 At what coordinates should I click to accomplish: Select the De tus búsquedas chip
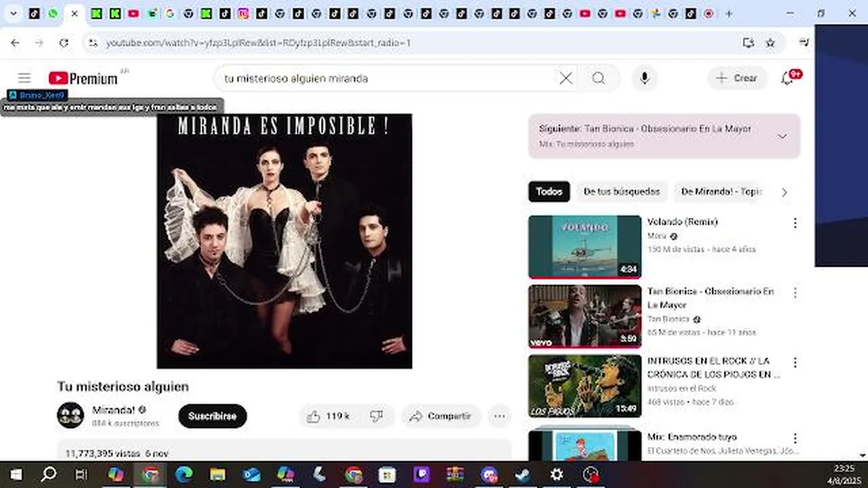coord(621,192)
